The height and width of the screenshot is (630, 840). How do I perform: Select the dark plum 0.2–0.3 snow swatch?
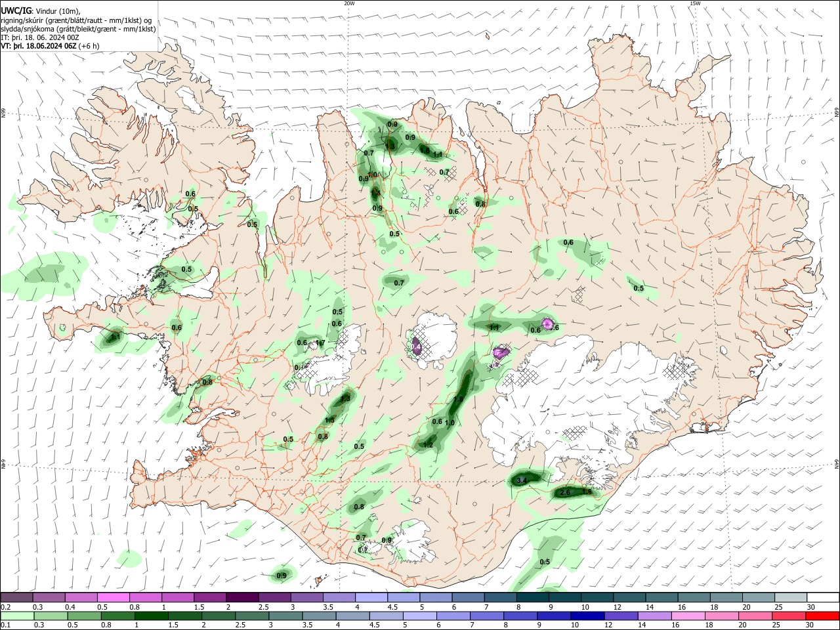tap(16, 597)
